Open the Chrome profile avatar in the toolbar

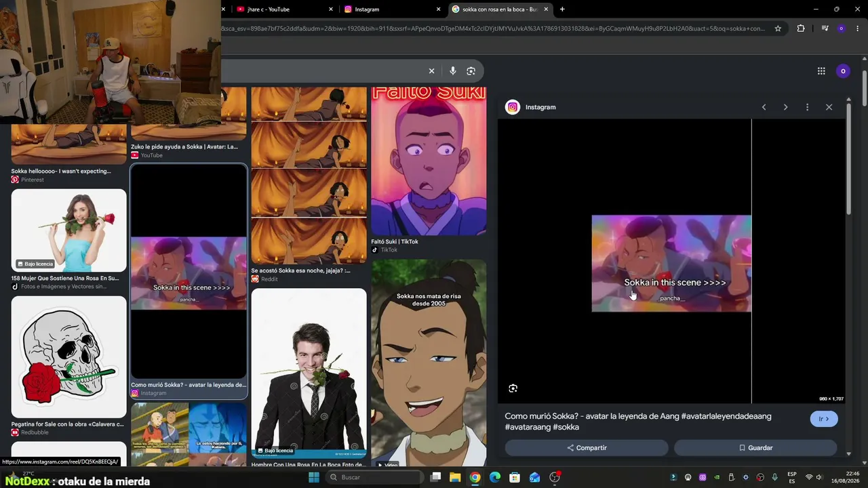pyautogui.click(x=841, y=28)
